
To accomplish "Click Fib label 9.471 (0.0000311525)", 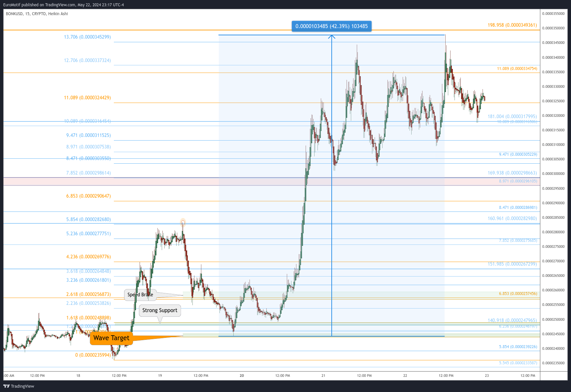I will 88,135.
